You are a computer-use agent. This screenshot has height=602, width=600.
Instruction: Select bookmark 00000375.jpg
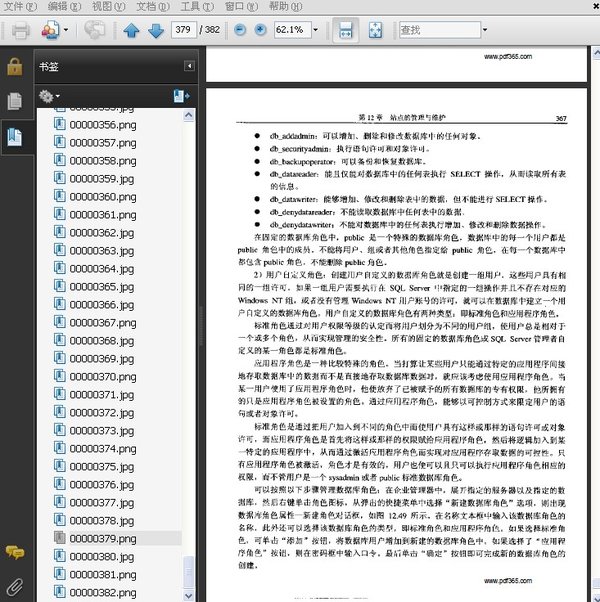(102, 467)
